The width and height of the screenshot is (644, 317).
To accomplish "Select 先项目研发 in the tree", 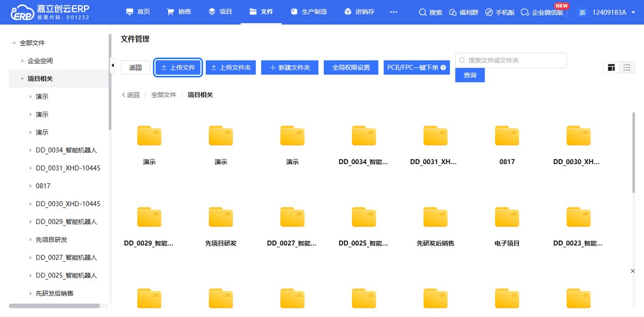I will [x=51, y=240].
